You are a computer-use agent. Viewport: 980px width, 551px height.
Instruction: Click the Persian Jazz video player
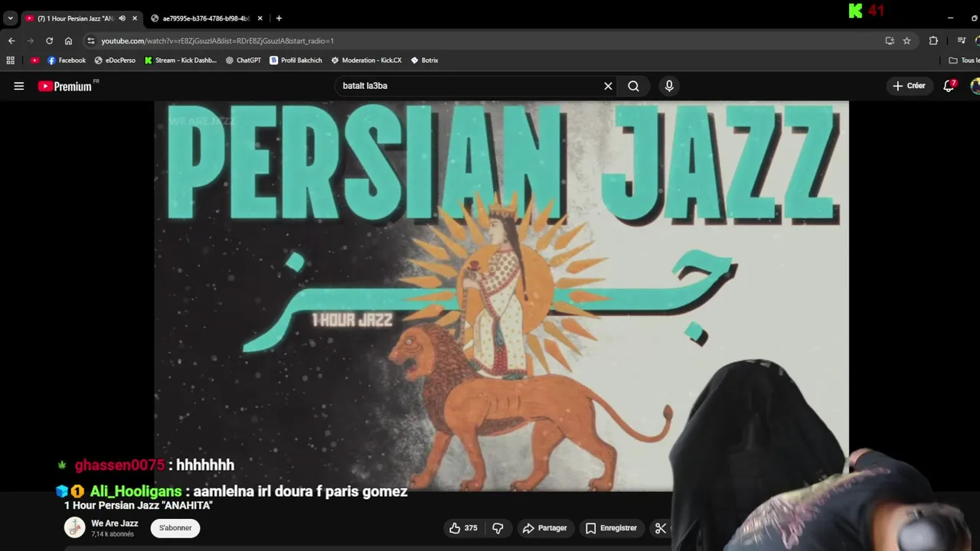(501, 295)
